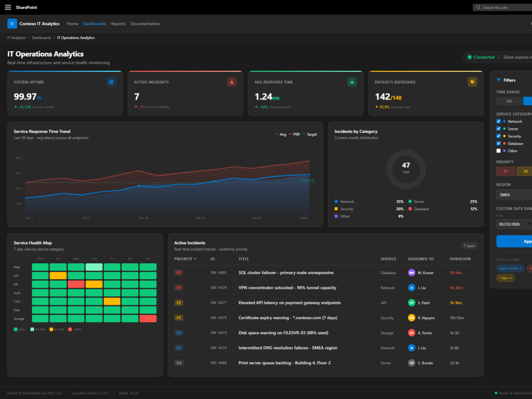Open VPN concentrator saturated incident title
The height and width of the screenshot is (399, 532).
tap(287, 288)
